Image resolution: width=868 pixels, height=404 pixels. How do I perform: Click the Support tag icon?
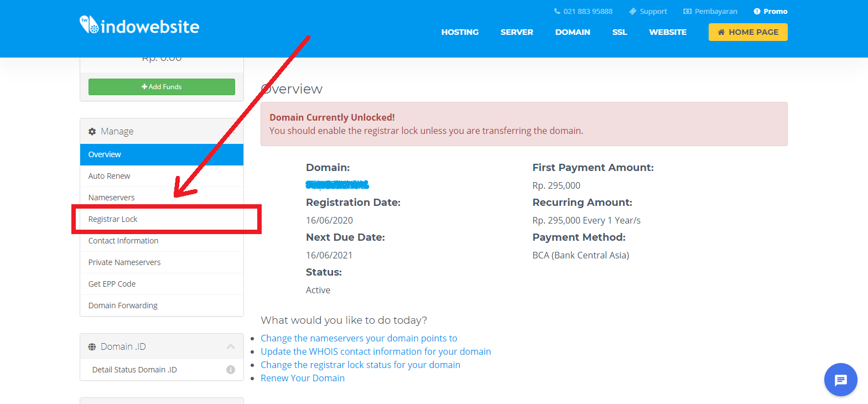(x=633, y=11)
